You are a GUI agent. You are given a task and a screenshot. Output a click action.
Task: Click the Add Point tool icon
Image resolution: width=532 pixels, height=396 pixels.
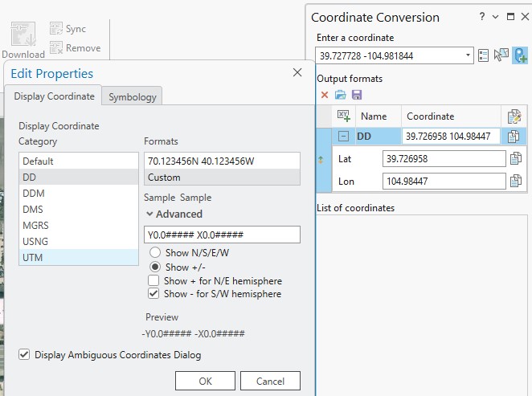pyautogui.click(x=520, y=55)
